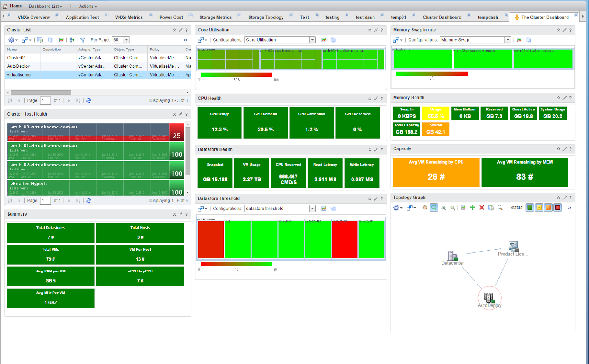Click the zoom-in icon in Topology Graph toolbar
The height and width of the screenshot is (364, 589).
(x=443, y=208)
